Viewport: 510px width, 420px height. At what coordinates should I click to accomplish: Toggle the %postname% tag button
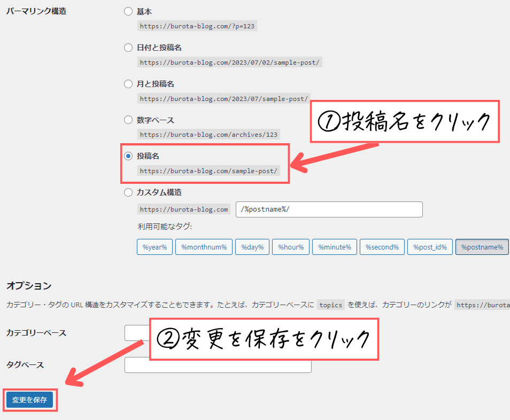click(x=482, y=247)
